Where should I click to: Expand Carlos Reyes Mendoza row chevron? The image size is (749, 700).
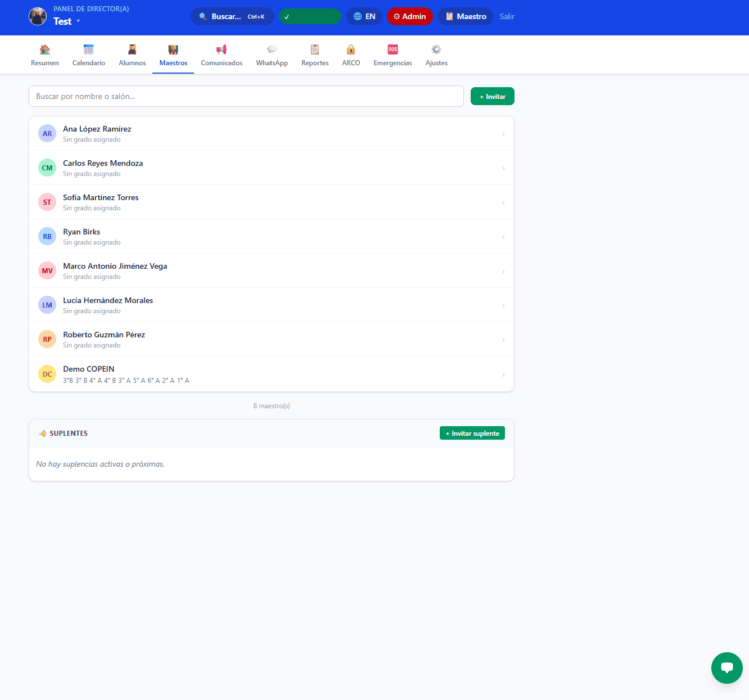point(503,169)
